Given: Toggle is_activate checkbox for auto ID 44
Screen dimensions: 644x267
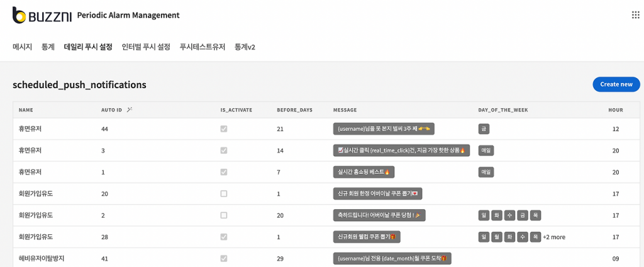Looking at the screenshot, I should 224,128.
